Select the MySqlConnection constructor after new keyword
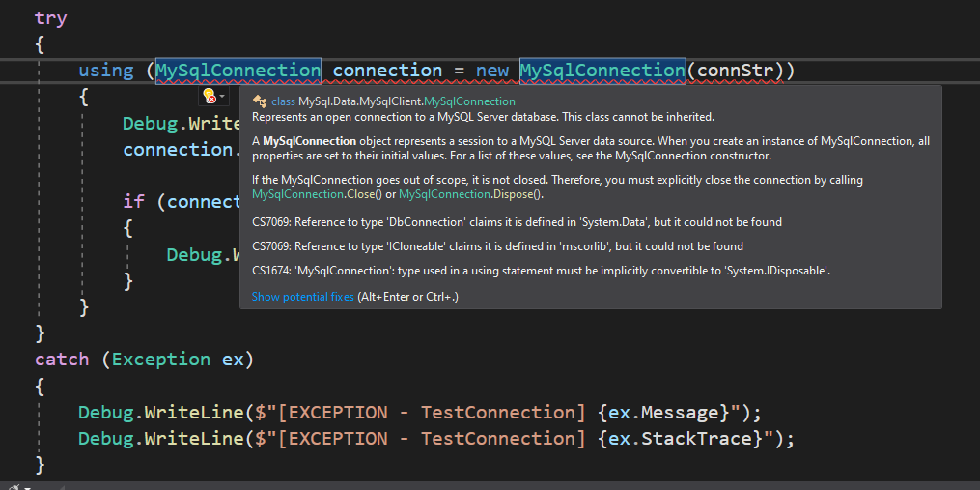Viewport: 980px width, 490px height. [602, 71]
